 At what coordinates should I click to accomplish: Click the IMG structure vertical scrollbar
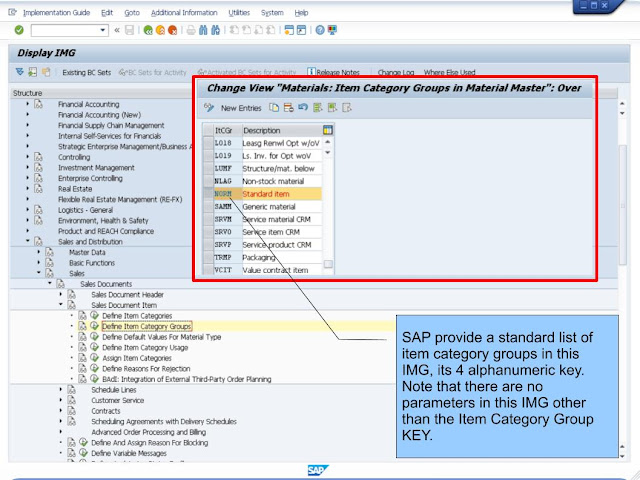(x=622, y=204)
